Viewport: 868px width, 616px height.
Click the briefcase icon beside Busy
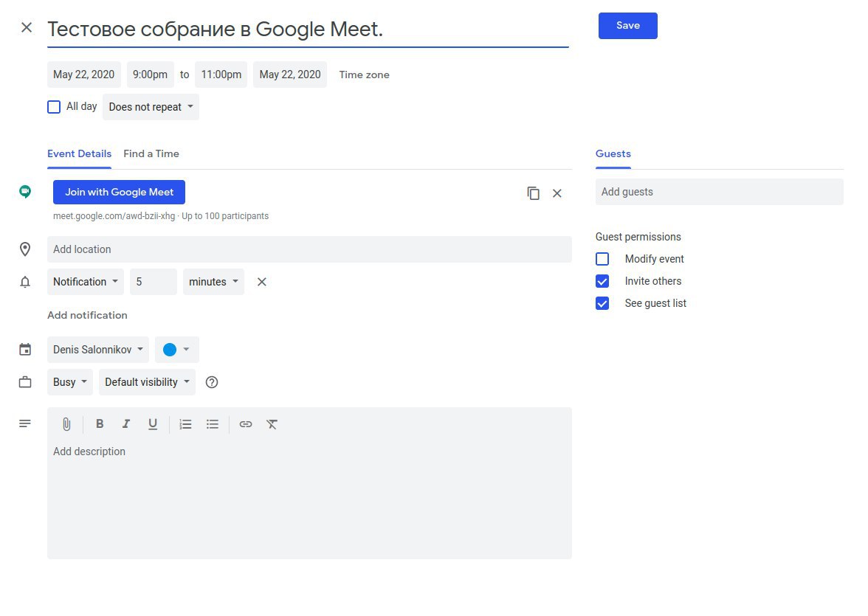point(25,382)
